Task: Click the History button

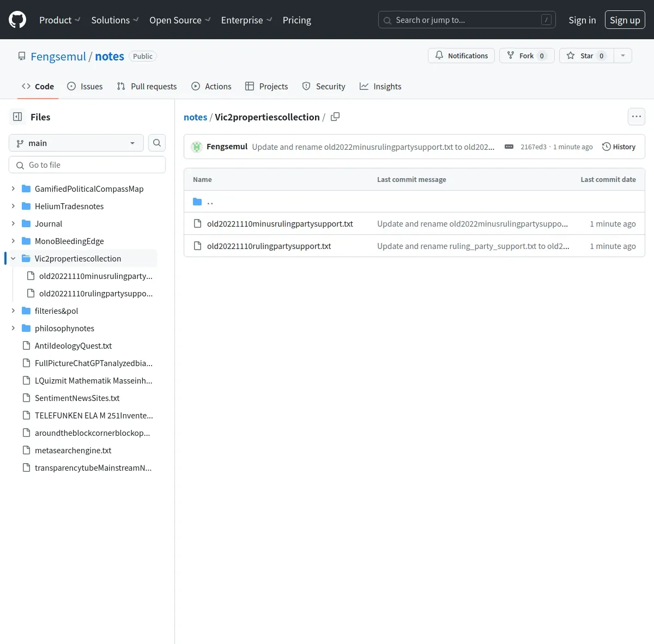Action: point(619,147)
